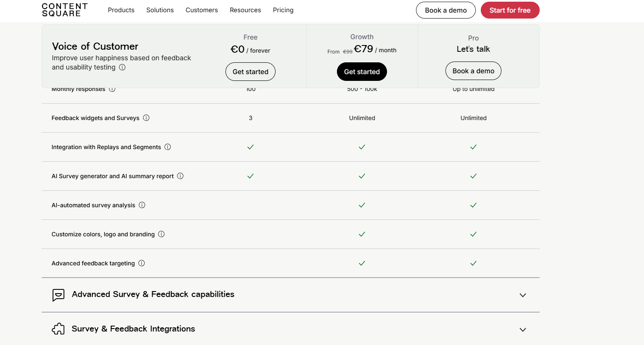Click info icon for Integration with Replays and Segments
The image size is (644, 345).
coord(168,147)
